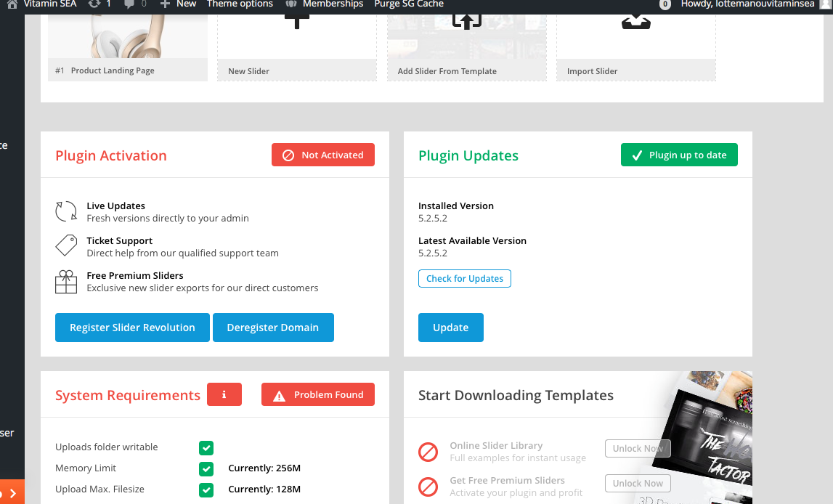
Task: Click the updates refresh icon in admin bar
Action: tap(94, 4)
